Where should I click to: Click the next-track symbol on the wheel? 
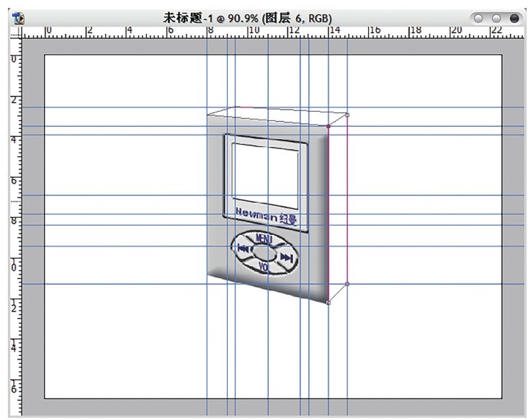point(287,259)
